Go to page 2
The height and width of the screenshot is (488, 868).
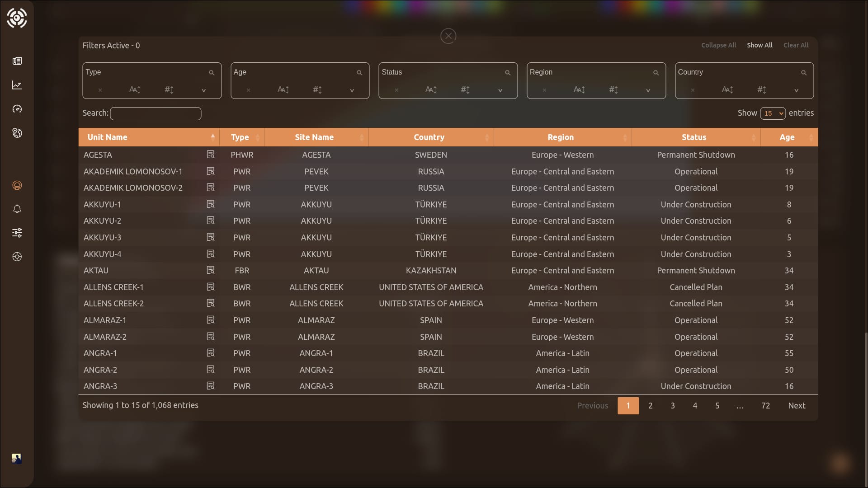(650, 406)
